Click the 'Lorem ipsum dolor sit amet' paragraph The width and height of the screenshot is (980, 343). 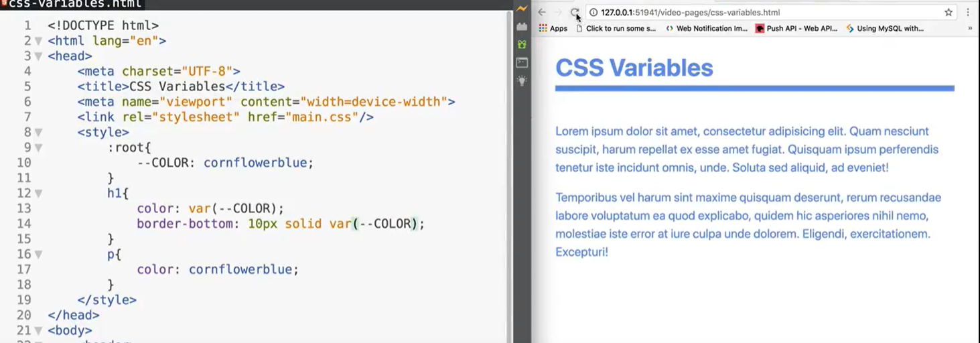click(x=747, y=149)
